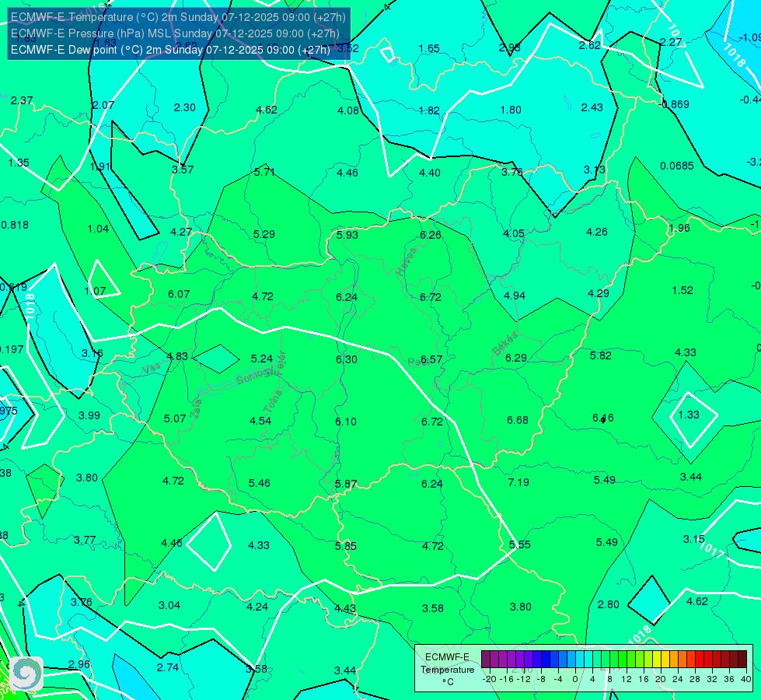The width and height of the screenshot is (761, 700).
Task: Click the 4.94 temperature value
Action: 515,296
